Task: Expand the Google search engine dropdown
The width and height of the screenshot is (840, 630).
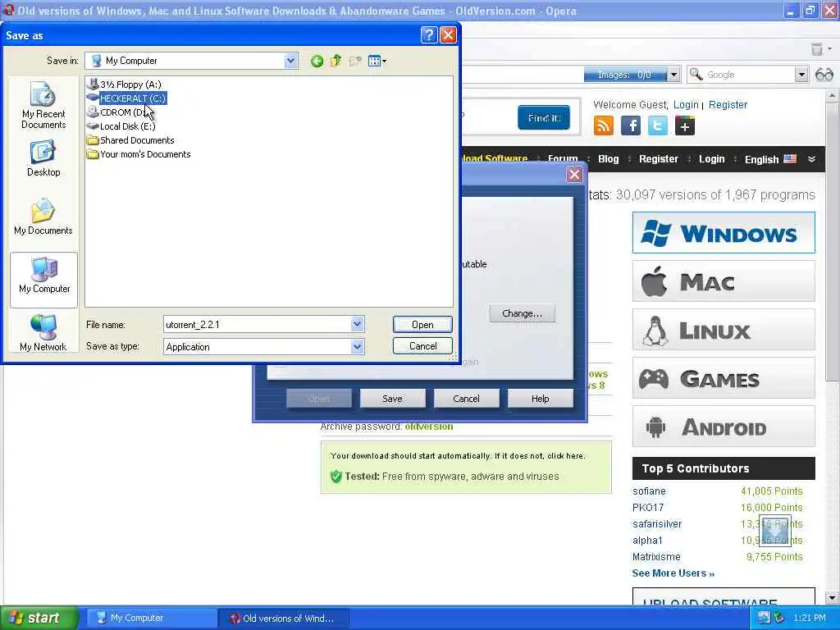Action: [x=801, y=75]
